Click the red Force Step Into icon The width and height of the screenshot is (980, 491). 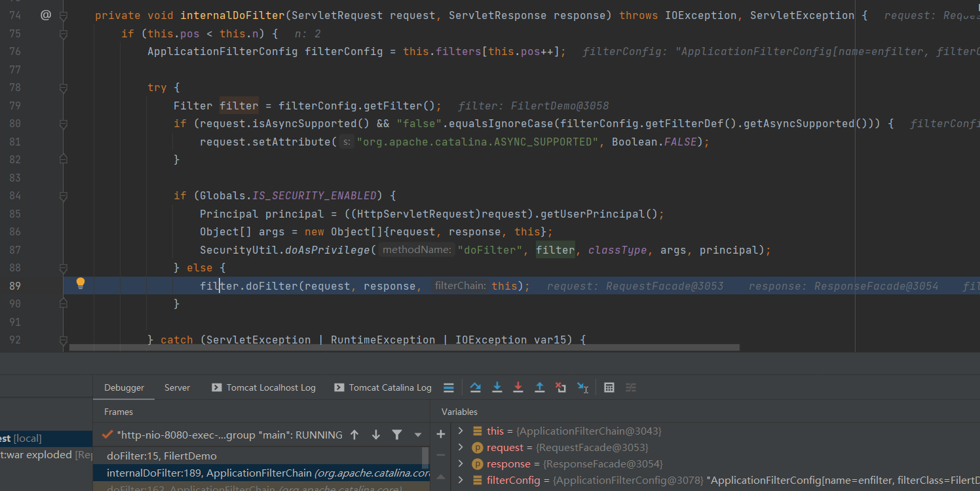(518, 387)
